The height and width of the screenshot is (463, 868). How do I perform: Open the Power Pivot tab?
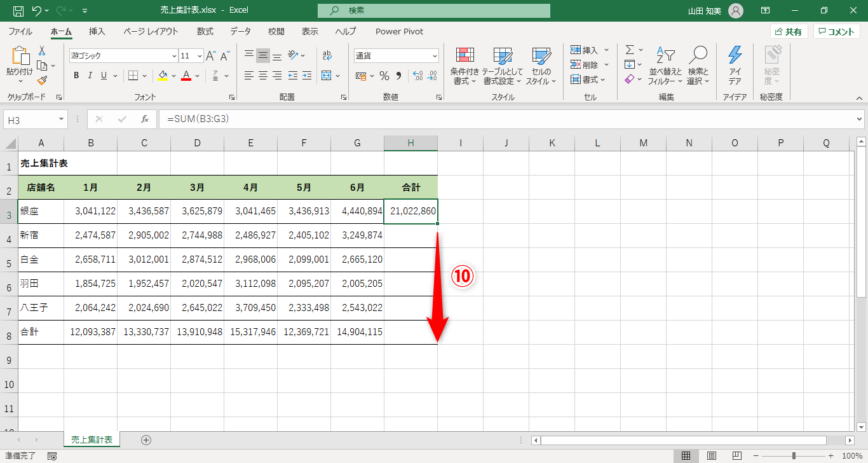(x=399, y=31)
